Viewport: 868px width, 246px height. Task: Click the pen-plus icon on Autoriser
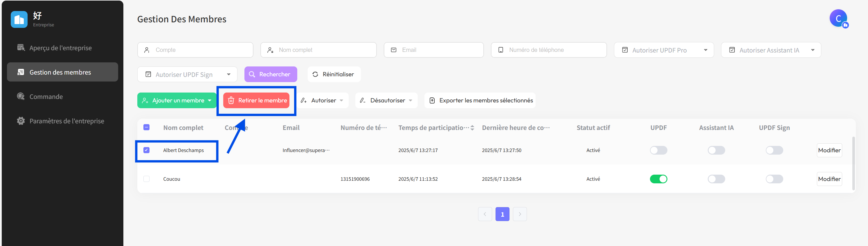[x=304, y=100]
